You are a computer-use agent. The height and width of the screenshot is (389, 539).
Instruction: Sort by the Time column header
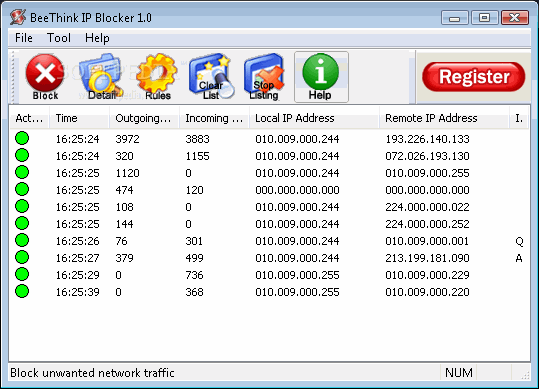(x=79, y=118)
